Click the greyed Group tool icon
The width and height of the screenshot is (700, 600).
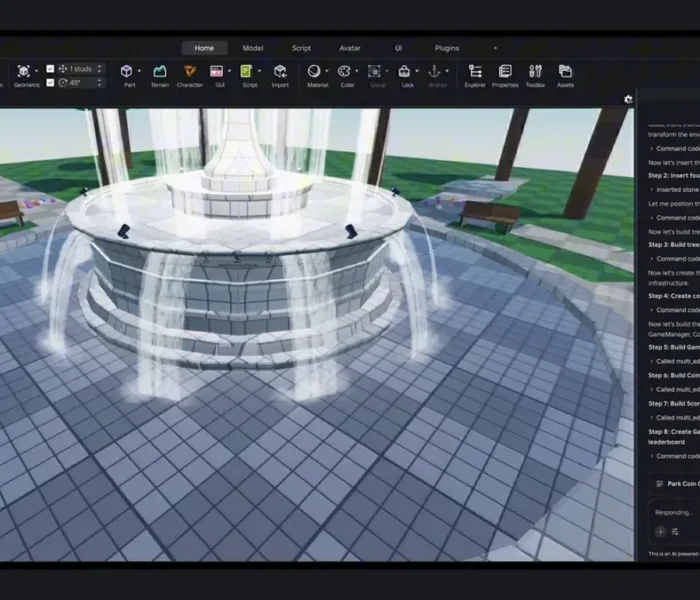(374, 71)
